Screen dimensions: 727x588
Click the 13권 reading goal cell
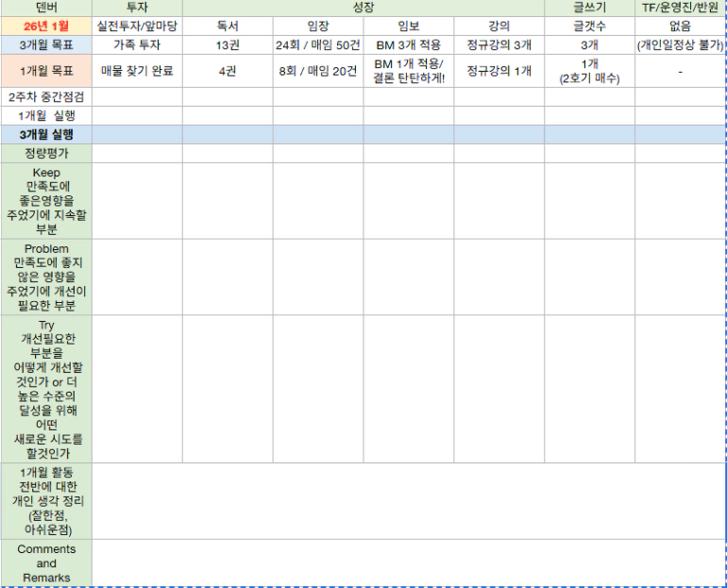(228, 44)
